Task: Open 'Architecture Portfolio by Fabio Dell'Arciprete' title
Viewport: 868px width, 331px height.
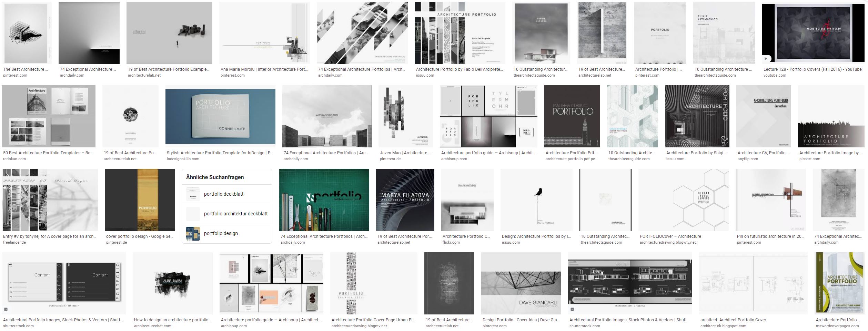Action: point(459,69)
